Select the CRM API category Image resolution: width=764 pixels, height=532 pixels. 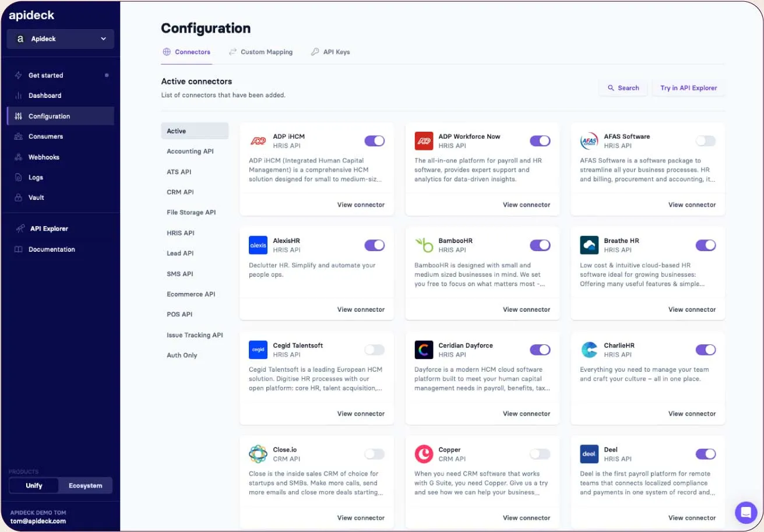(180, 192)
